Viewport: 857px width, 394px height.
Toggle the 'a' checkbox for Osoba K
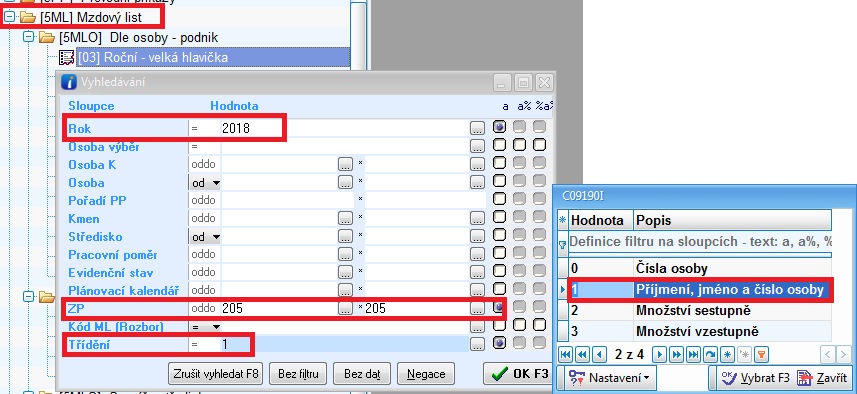click(x=500, y=163)
